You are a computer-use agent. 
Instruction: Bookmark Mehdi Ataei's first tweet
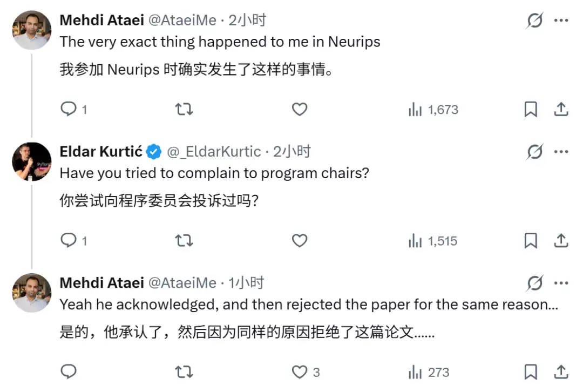point(531,110)
